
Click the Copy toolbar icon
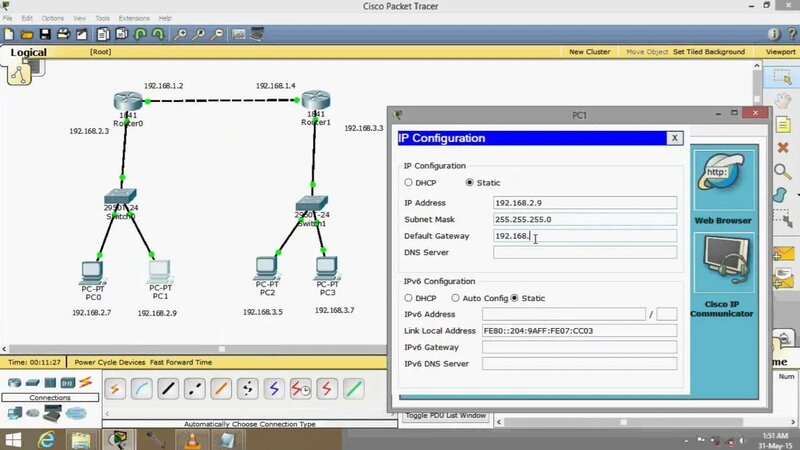coord(103,34)
